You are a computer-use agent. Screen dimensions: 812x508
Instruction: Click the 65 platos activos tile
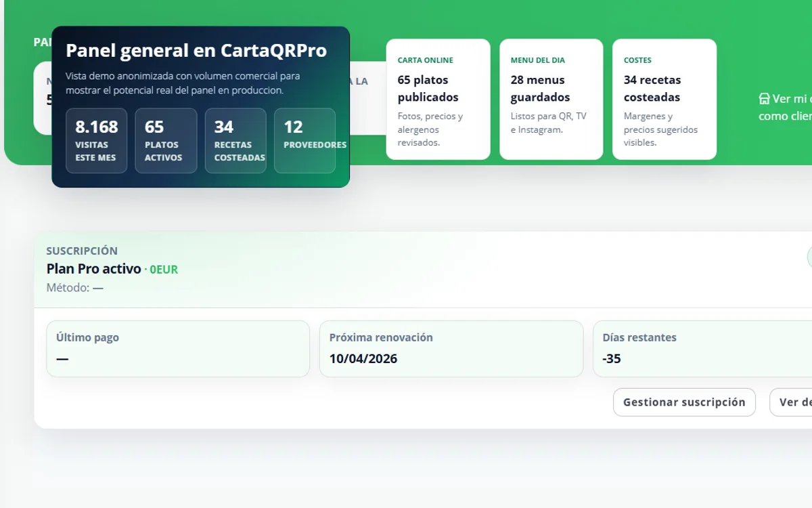pos(166,141)
